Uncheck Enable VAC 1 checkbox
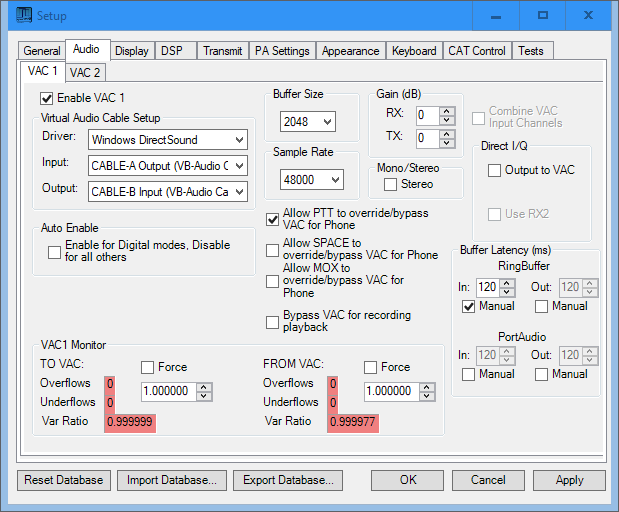Screen dimensions: 619x512 coord(47,98)
